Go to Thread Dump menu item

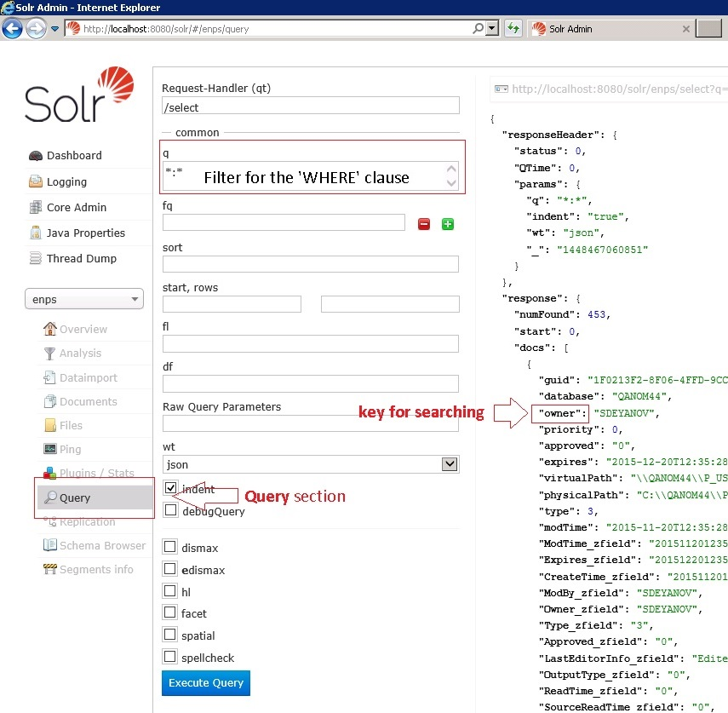point(82,258)
